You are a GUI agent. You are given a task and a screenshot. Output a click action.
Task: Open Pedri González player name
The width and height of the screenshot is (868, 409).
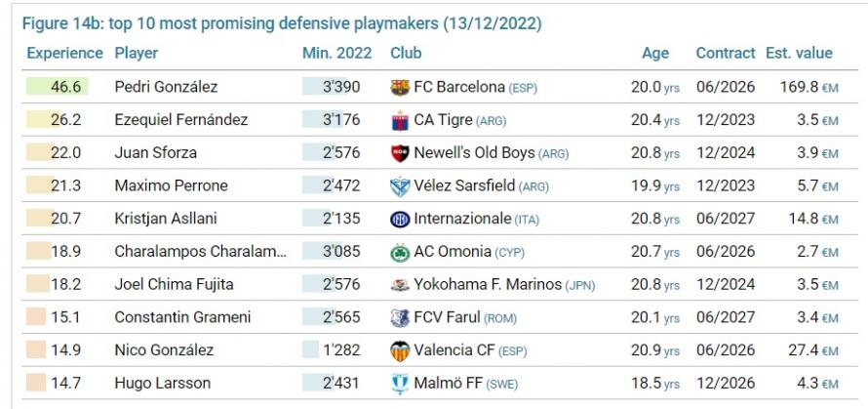[x=166, y=87]
